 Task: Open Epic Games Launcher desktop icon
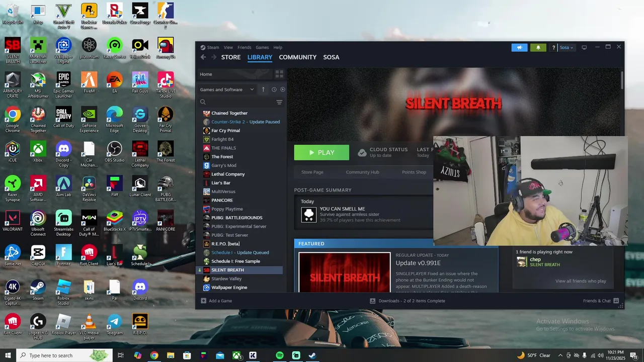point(63,85)
